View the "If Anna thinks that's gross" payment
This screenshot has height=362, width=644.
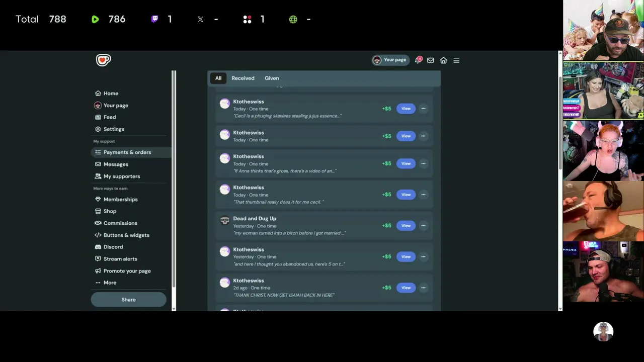(x=406, y=163)
